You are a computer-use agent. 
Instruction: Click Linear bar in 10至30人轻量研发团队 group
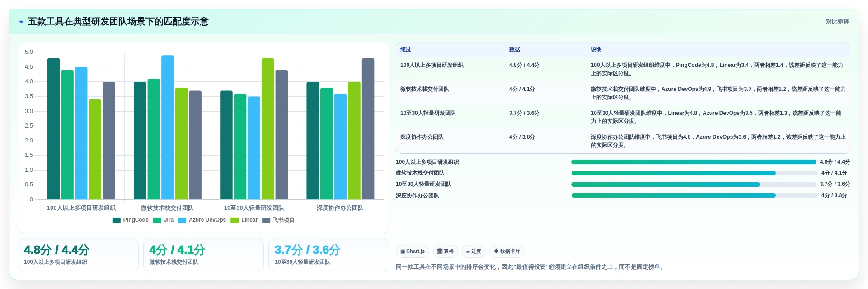click(267, 129)
